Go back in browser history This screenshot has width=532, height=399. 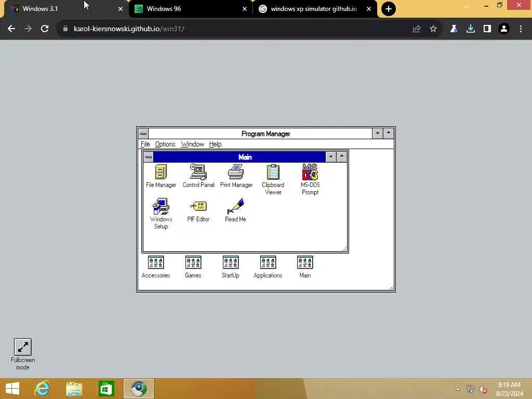(x=11, y=29)
